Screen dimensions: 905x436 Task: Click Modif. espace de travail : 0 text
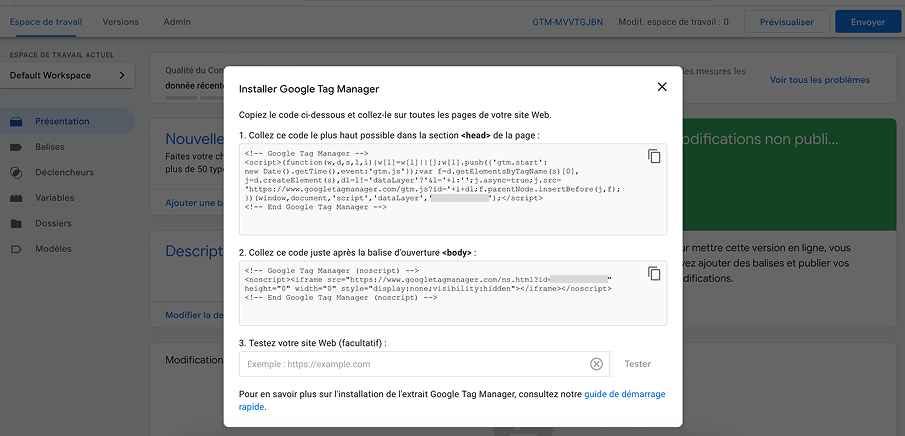click(673, 22)
